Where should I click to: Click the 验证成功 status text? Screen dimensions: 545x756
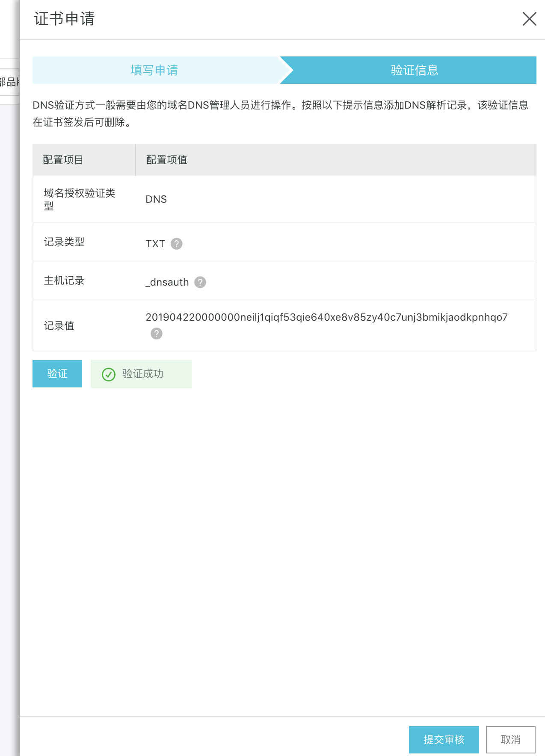[x=143, y=374]
